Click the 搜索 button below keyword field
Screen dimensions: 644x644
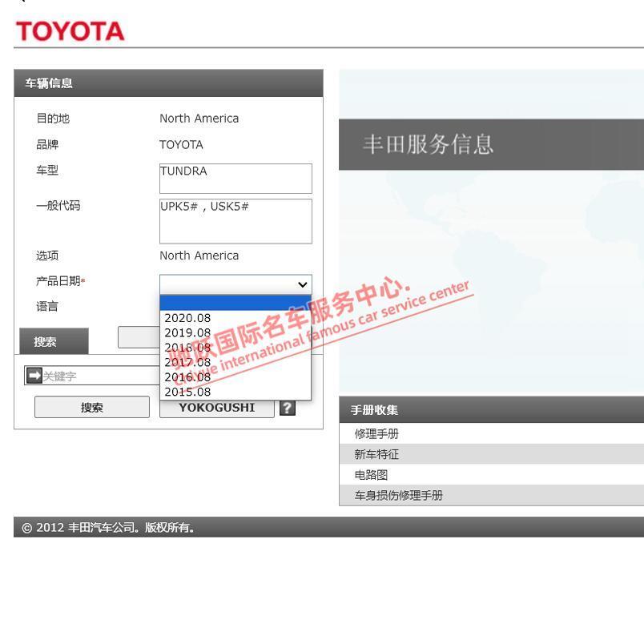click(92, 407)
